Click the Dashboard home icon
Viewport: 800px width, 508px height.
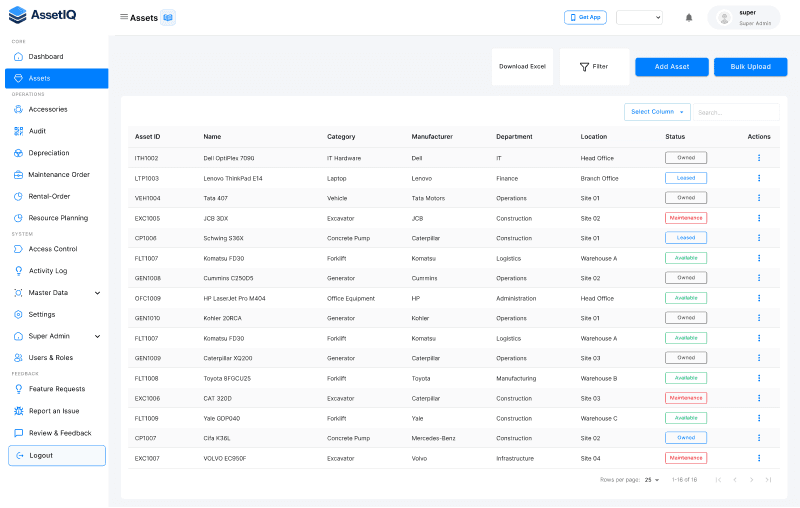click(18, 57)
